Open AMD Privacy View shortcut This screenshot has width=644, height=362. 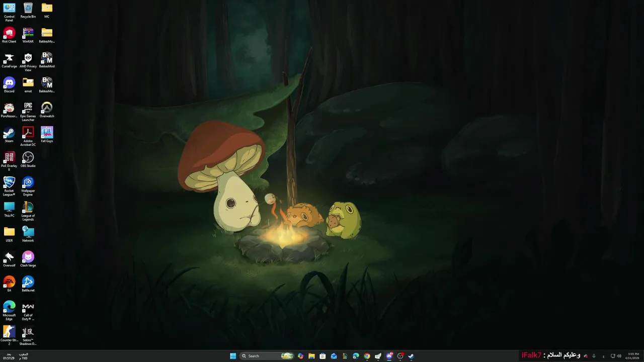tap(28, 62)
